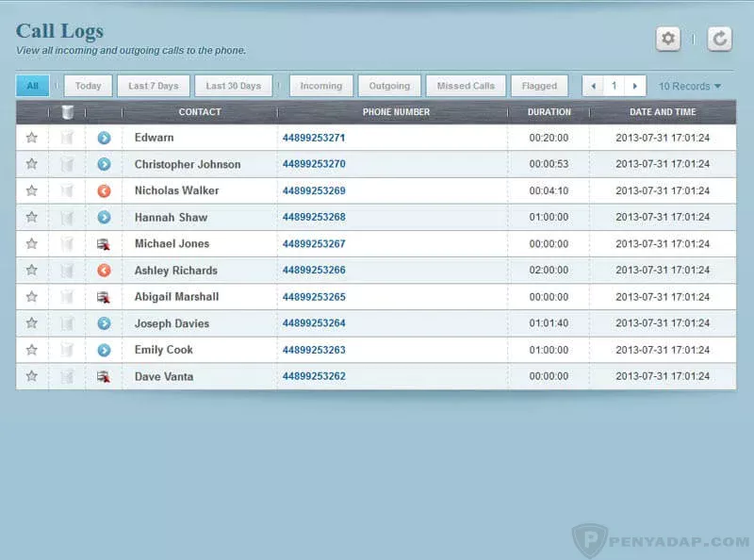Open the 10 Records dropdown

[689, 85]
